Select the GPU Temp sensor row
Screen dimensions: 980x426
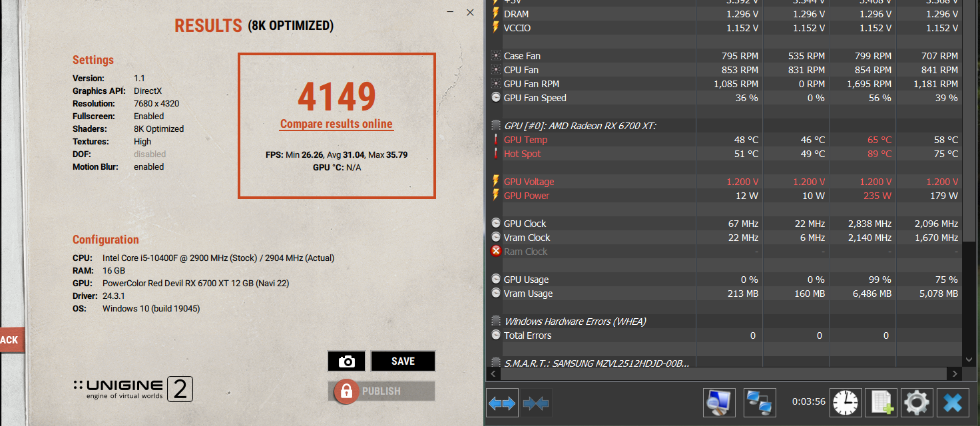click(725, 140)
